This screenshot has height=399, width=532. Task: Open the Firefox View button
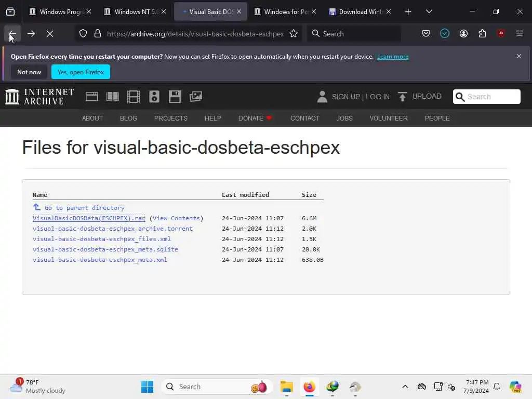point(10,12)
